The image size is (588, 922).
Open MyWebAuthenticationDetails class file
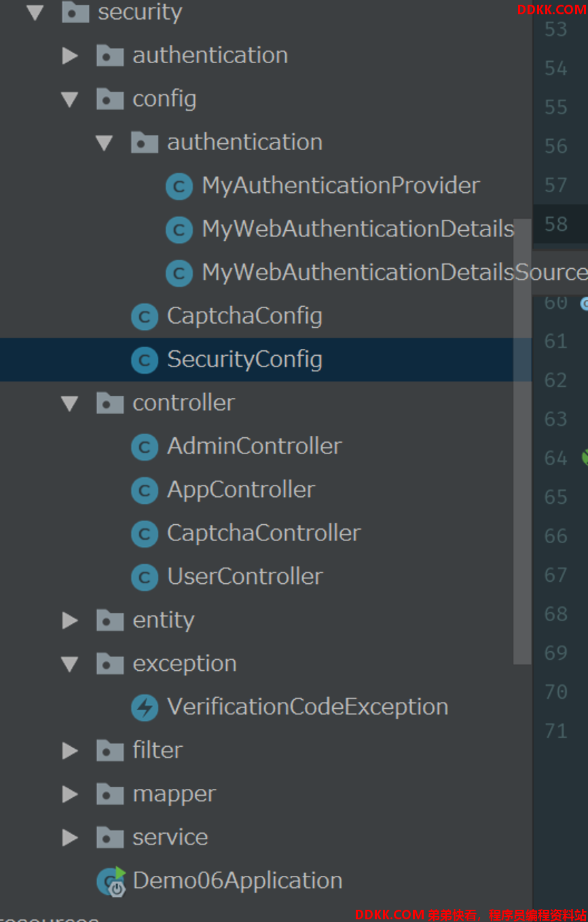pos(358,229)
